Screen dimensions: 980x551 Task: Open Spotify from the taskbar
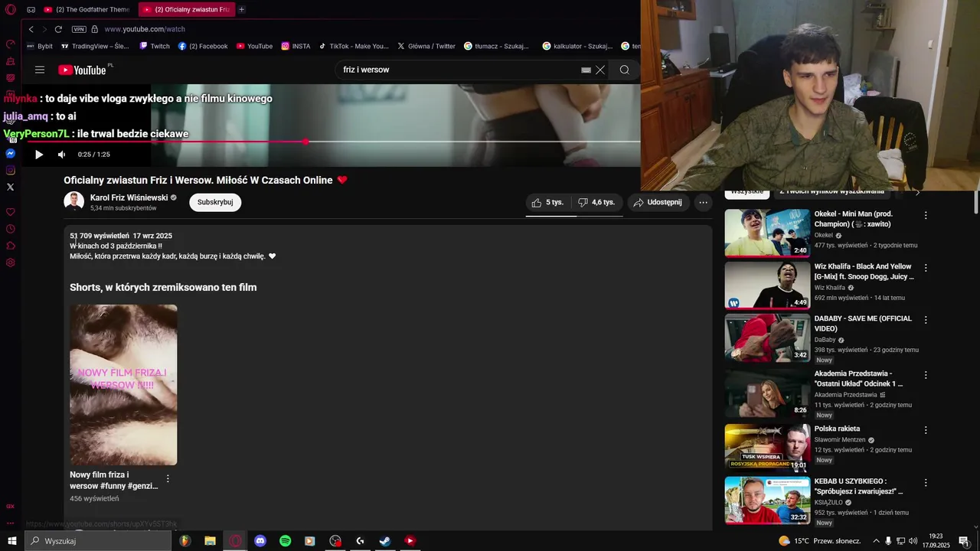point(285,541)
